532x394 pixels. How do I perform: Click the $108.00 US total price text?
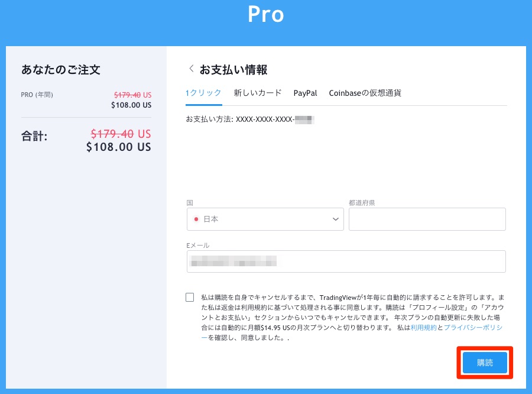[119, 147]
